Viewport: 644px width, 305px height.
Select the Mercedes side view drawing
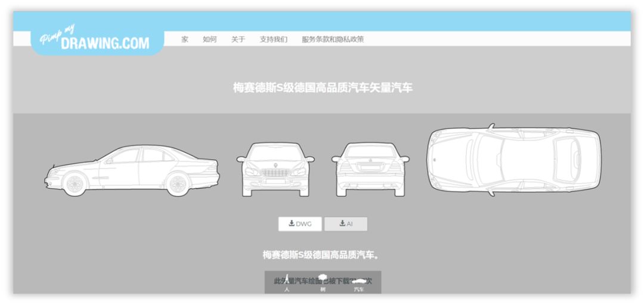click(132, 170)
